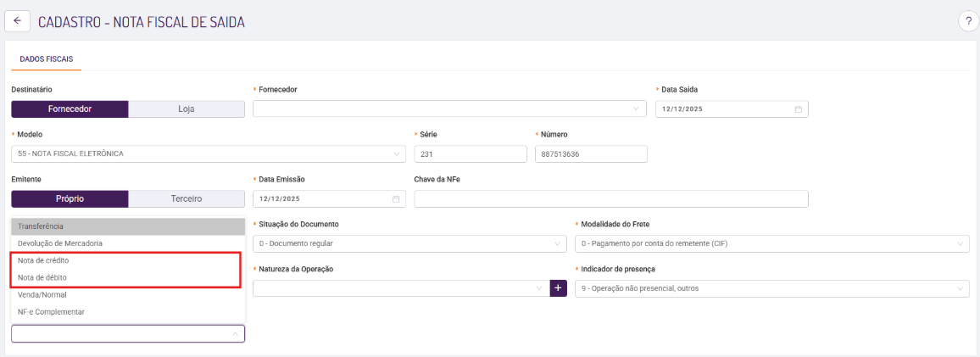Viewport: 980px width, 357px height.
Task: Expand the Indicador de presença dropdown
Action: click(771, 288)
